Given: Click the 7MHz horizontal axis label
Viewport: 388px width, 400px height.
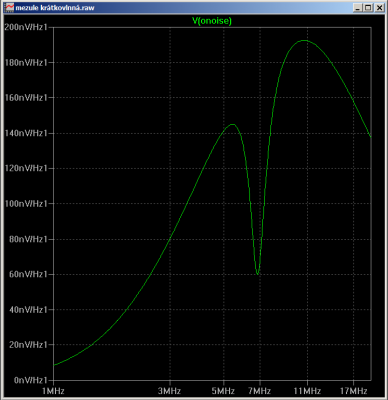Looking at the screenshot, I should pyautogui.click(x=260, y=391).
